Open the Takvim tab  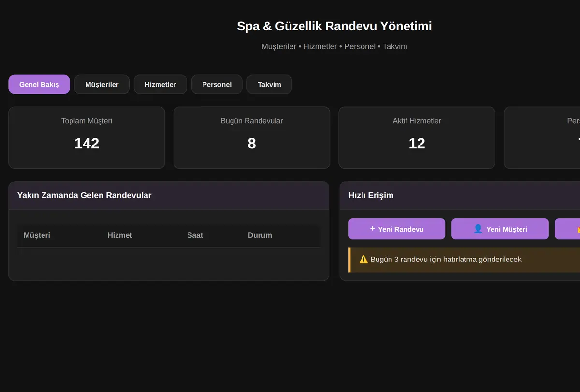pos(269,85)
